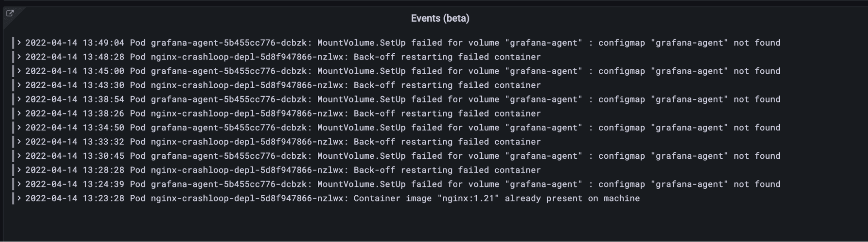Expand the 13:43:30 Back-off restarting row
868x242 pixels.
point(19,85)
